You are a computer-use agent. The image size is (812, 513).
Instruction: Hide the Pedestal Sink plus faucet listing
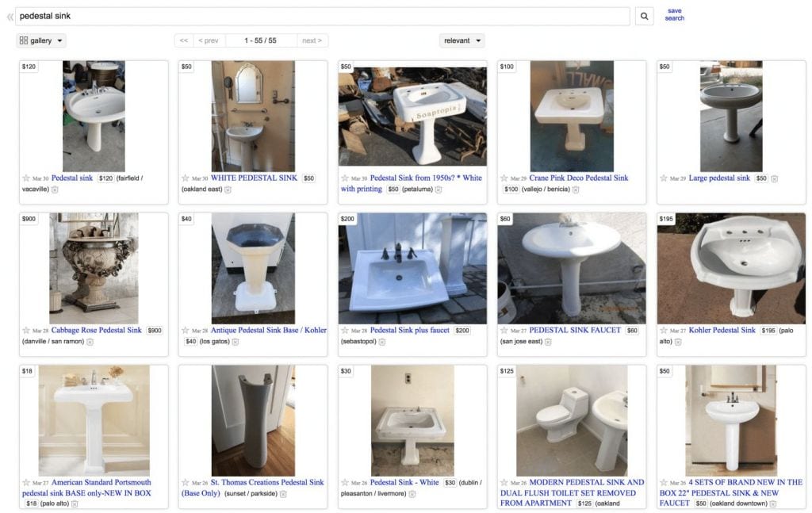381,342
